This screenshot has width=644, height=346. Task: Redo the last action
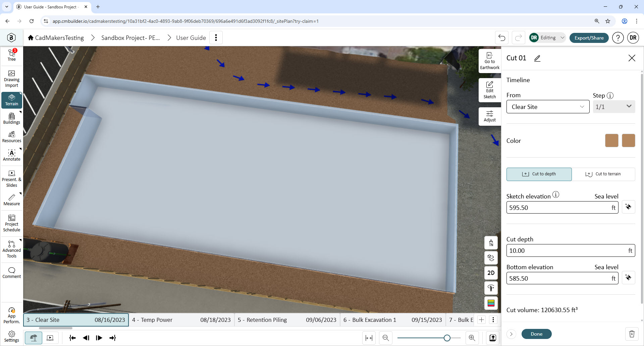point(519,38)
